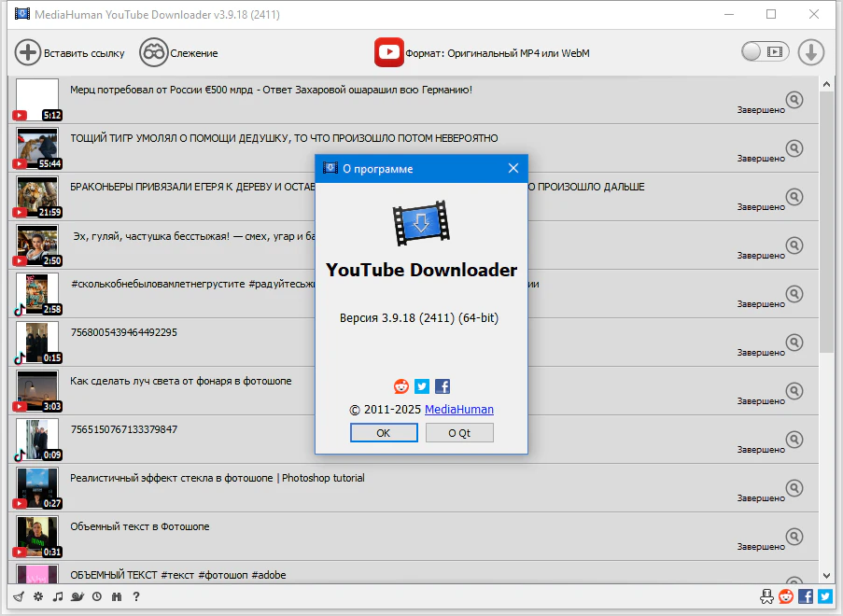Click the question mark help icon
The height and width of the screenshot is (616, 843).
pyautogui.click(x=136, y=596)
